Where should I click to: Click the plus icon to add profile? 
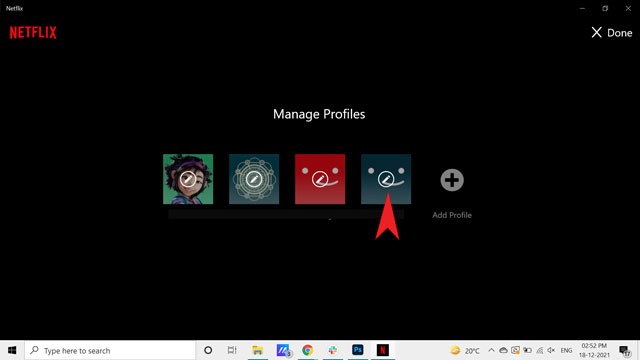452,180
